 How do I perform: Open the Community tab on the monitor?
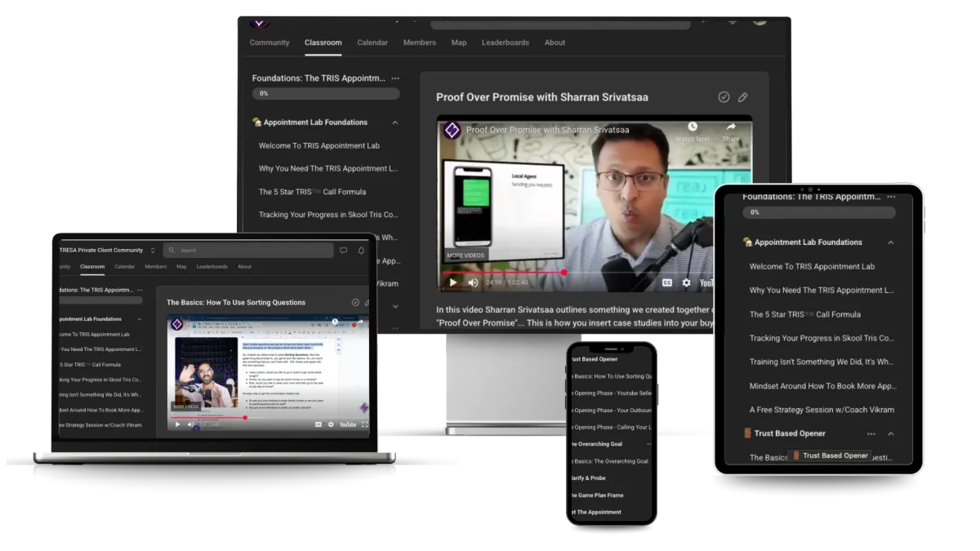(x=269, y=42)
